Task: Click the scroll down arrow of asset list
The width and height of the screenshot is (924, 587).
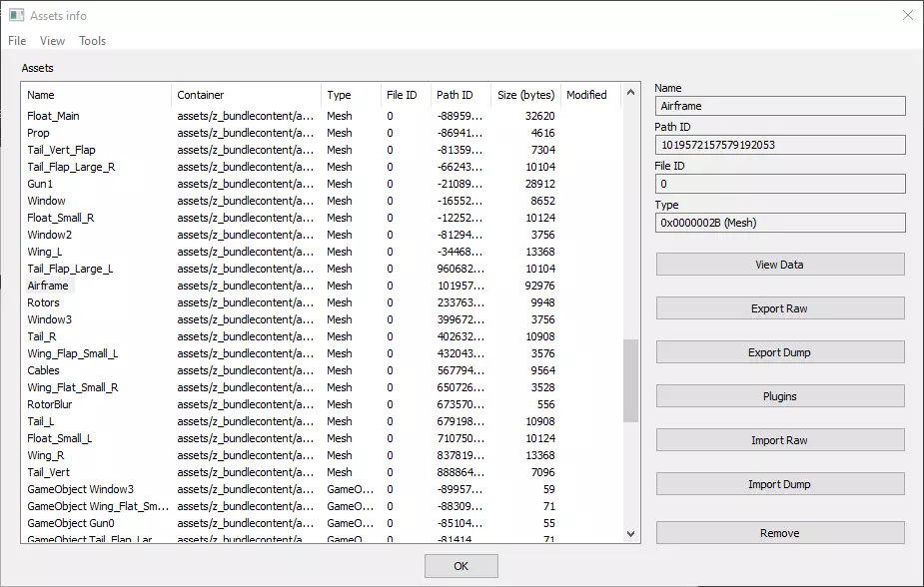Action: point(630,534)
